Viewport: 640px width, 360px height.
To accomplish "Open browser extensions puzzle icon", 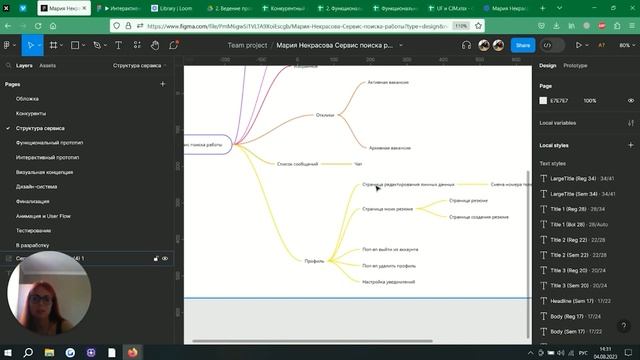I will pyautogui.click(x=617, y=26).
